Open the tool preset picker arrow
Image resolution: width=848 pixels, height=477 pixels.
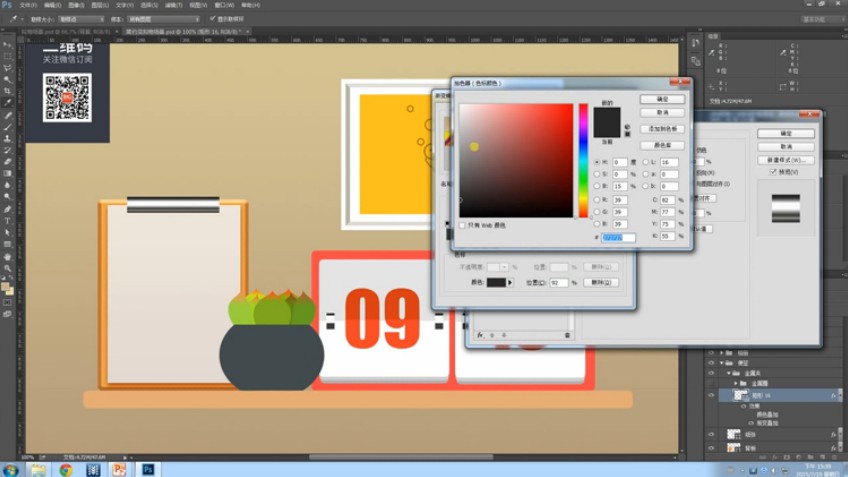point(22,19)
